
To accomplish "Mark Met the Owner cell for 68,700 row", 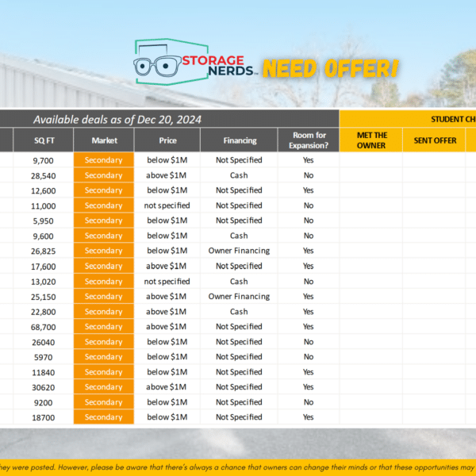I will click(371, 327).
